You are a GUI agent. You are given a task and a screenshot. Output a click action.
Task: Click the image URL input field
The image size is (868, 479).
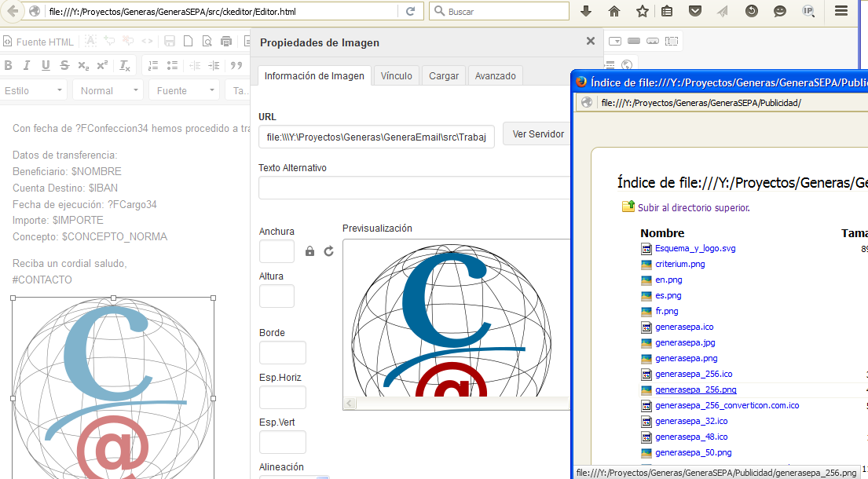pyautogui.click(x=376, y=137)
